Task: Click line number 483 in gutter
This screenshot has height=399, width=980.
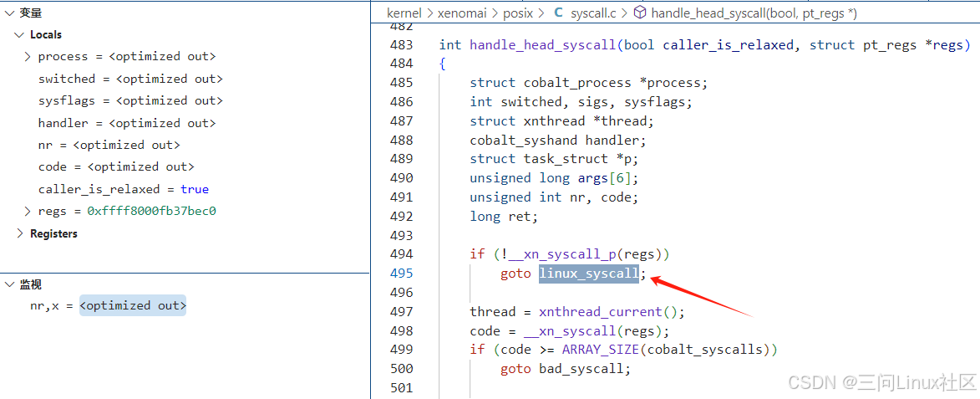Action: (401, 45)
